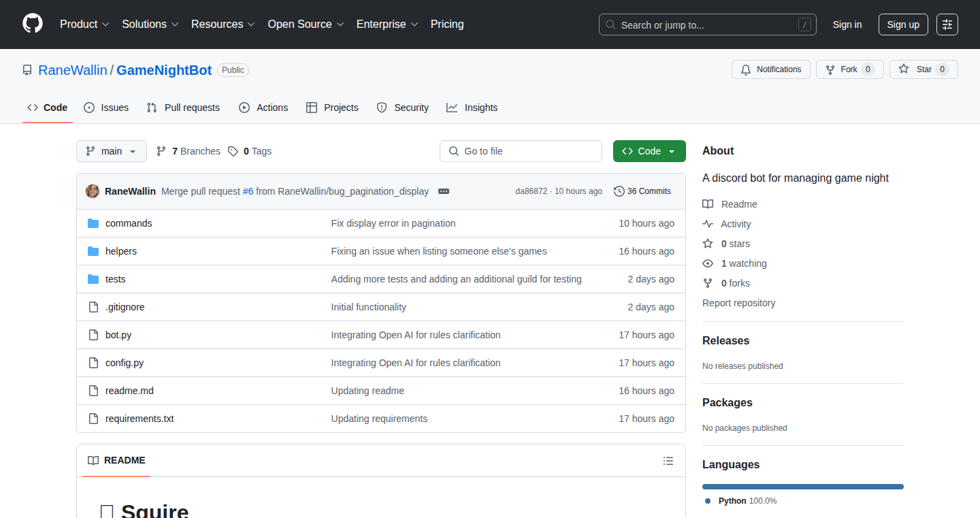The width and height of the screenshot is (980, 518).
Task: Click the tag icon beside 0 Tags
Action: point(233,151)
